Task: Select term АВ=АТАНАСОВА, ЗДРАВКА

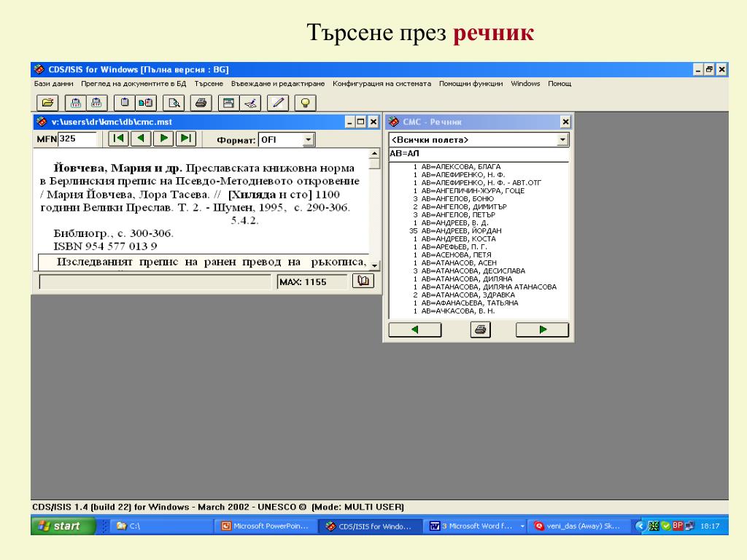Action: point(468,295)
